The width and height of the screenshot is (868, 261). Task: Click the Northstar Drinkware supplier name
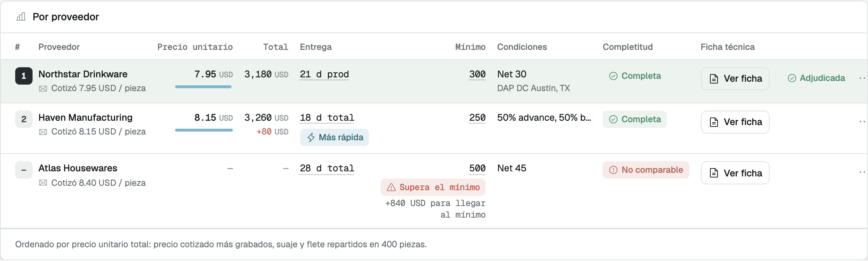pos(83,74)
